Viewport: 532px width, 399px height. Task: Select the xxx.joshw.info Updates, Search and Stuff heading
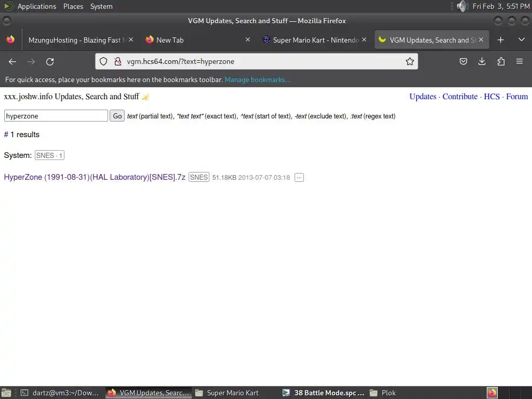pos(71,97)
